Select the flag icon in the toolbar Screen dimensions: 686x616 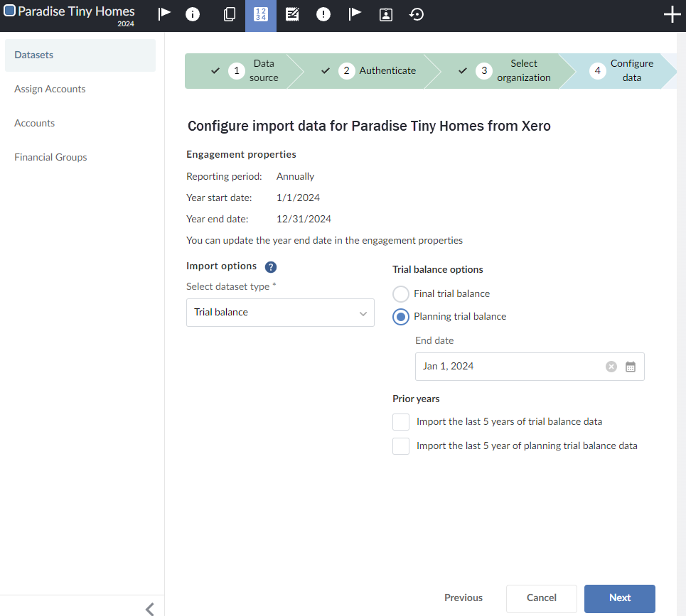coord(164,13)
